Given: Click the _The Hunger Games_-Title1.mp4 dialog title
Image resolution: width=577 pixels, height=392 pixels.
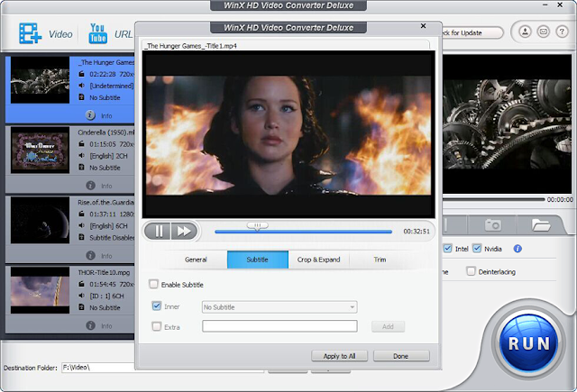Looking at the screenshot, I should (x=190, y=46).
